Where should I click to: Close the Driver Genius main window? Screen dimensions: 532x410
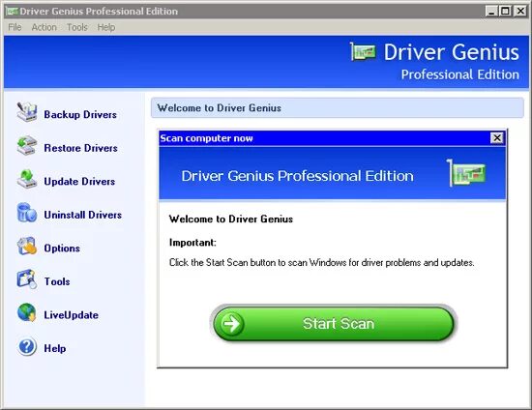tap(520, 12)
